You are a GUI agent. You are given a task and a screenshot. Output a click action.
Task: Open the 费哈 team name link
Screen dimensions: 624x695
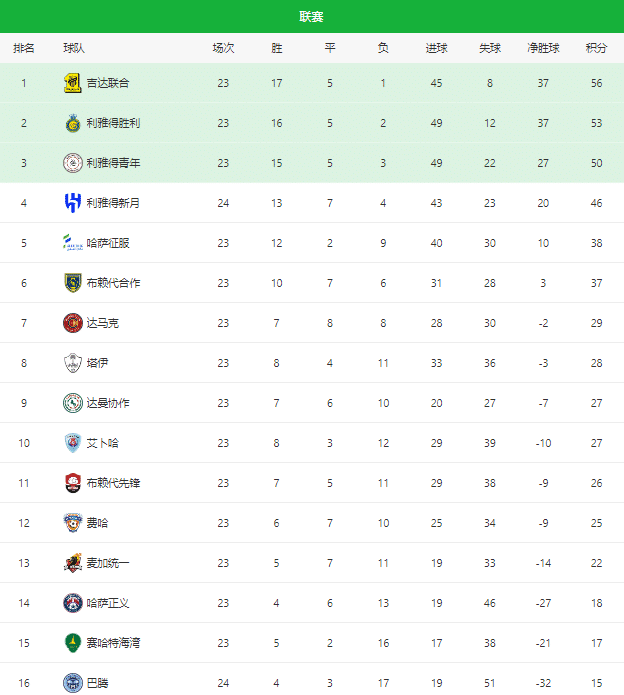[97, 523]
